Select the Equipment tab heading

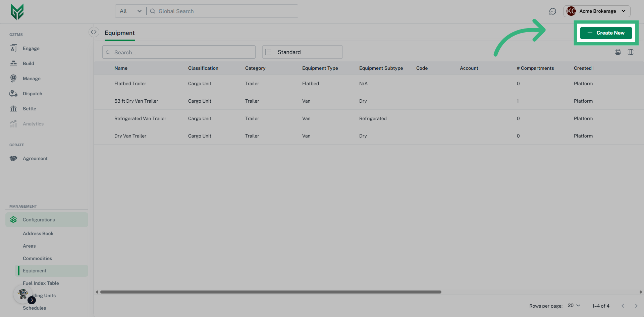119,33
